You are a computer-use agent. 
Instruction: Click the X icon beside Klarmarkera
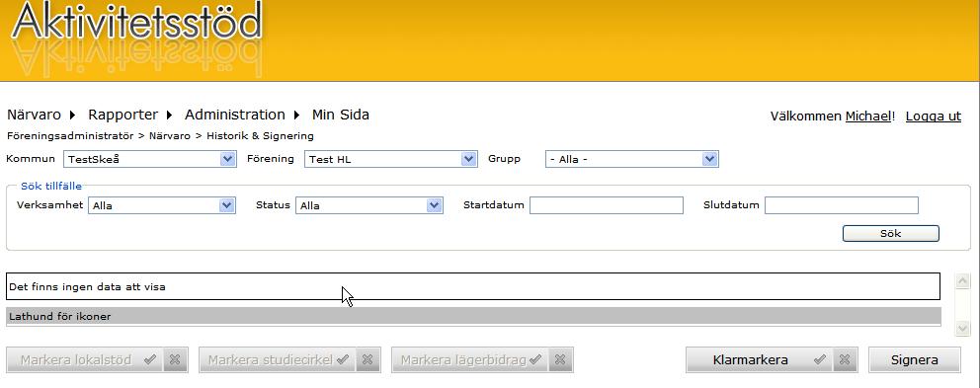pos(845,360)
